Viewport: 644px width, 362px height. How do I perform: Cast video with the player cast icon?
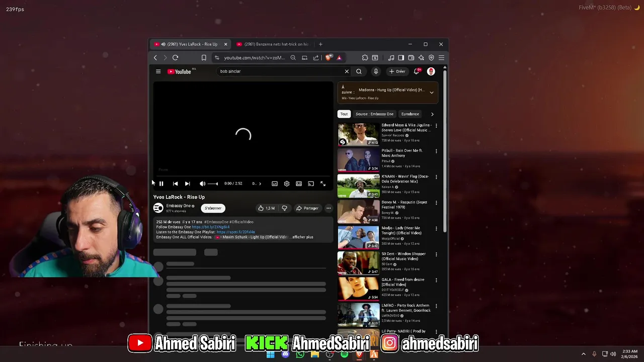pyautogui.click(x=311, y=184)
